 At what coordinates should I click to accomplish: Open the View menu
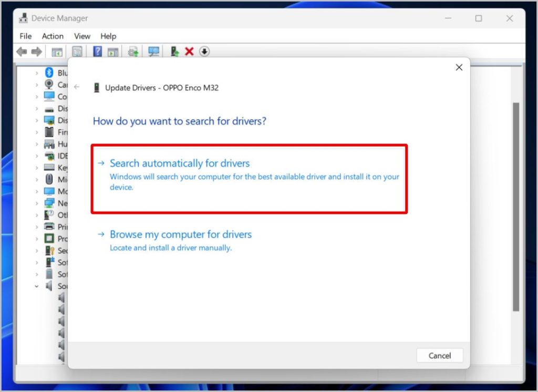coord(82,36)
